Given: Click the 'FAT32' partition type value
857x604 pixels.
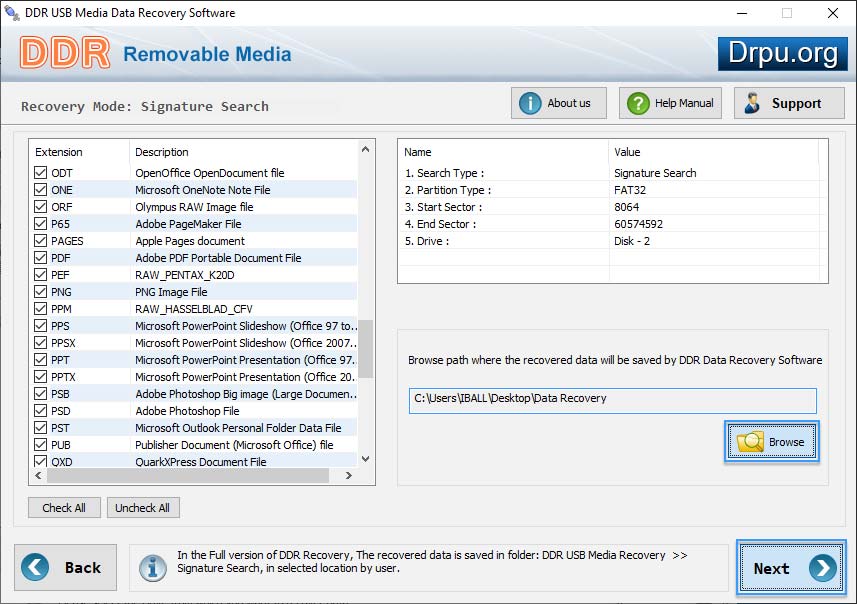Looking at the screenshot, I should 630,190.
